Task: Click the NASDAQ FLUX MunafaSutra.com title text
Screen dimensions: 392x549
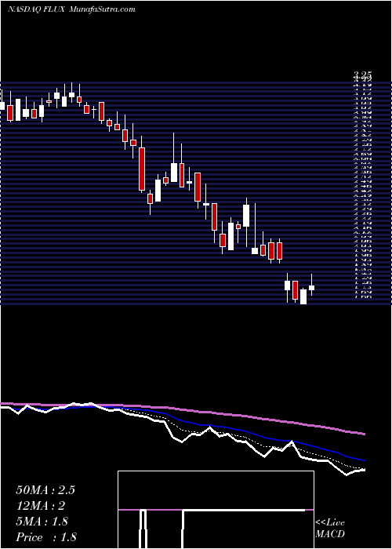Action: 71,9
